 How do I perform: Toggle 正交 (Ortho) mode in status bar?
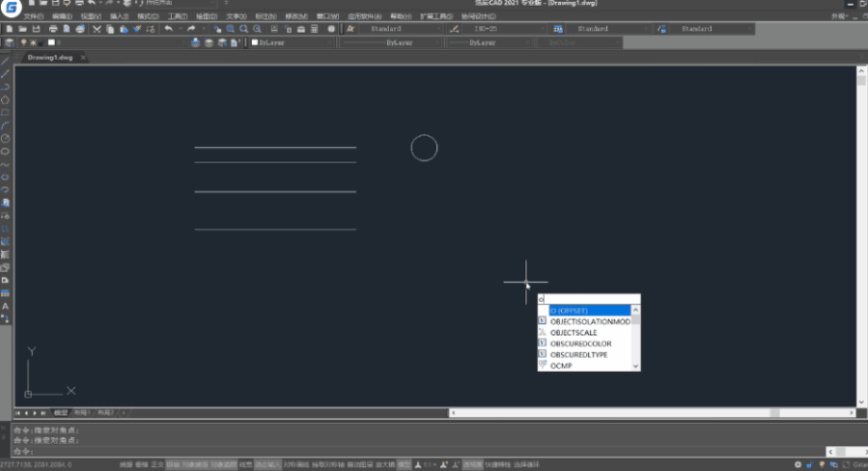[x=157, y=464]
